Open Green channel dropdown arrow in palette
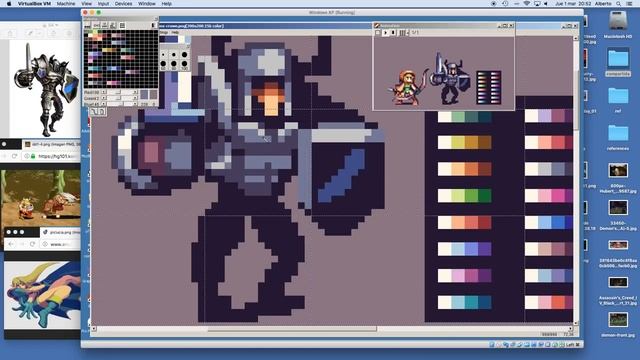Viewport: 640px width, 360px height. 104,98
